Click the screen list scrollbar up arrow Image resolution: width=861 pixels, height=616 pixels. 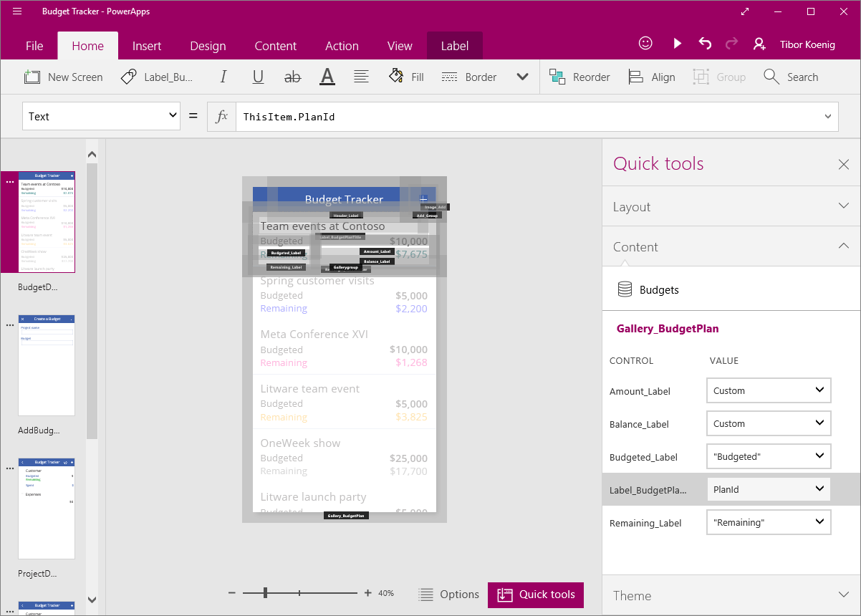click(92, 153)
